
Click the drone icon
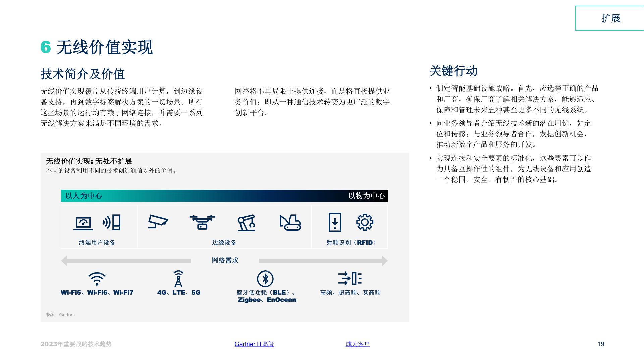point(202,222)
